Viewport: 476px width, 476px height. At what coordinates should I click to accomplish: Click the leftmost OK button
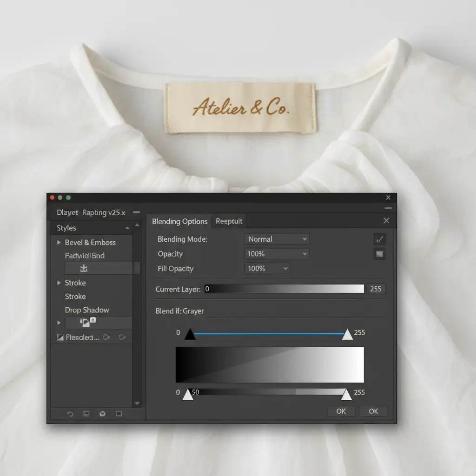click(341, 411)
